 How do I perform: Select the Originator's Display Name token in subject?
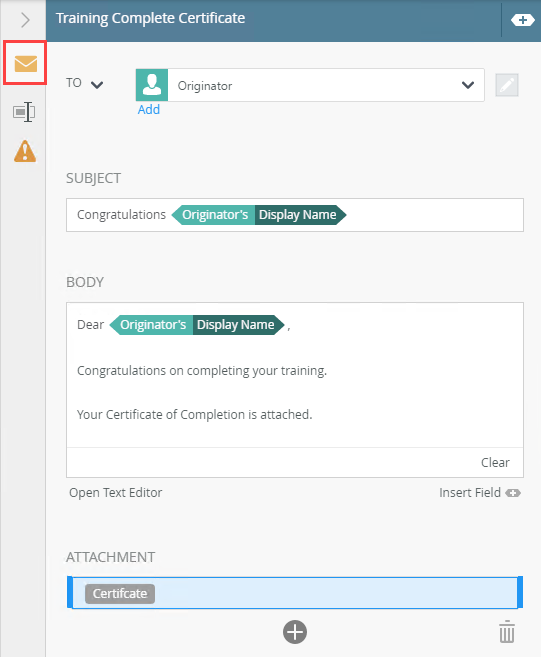[x=259, y=215]
